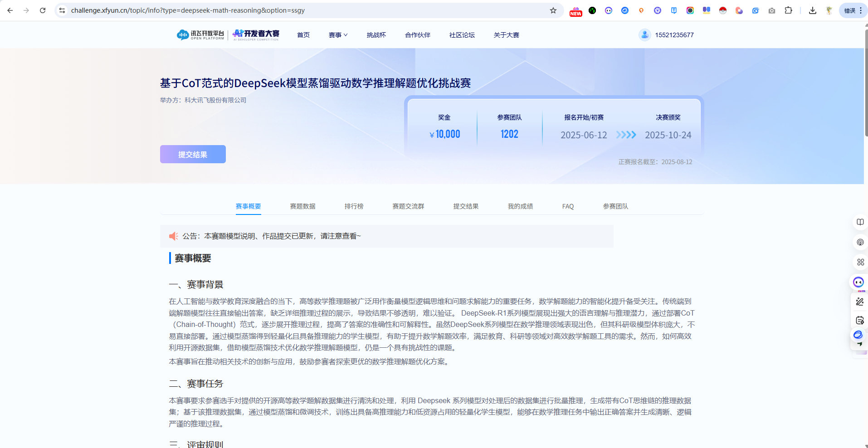Click the four-squares apps icon in right sidebar
The width and height of the screenshot is (868, 448).
coord(860,262)
